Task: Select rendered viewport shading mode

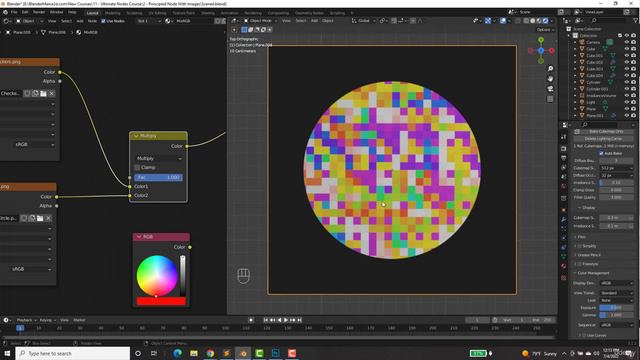Action: click(546, 21)
